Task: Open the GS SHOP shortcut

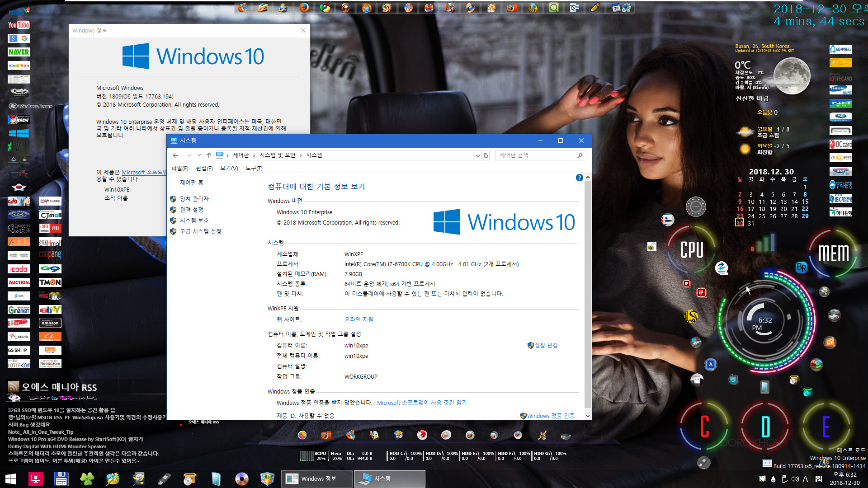Action: [19, 350]
